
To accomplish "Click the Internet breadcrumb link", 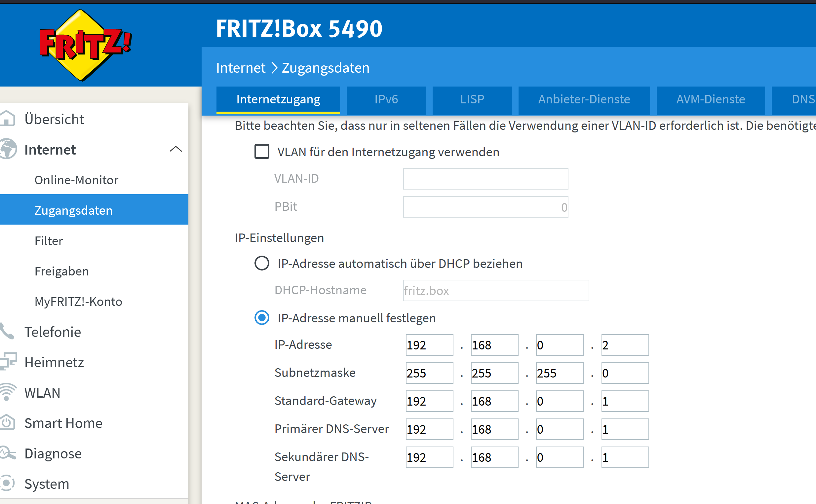I will tap(240, 68).
